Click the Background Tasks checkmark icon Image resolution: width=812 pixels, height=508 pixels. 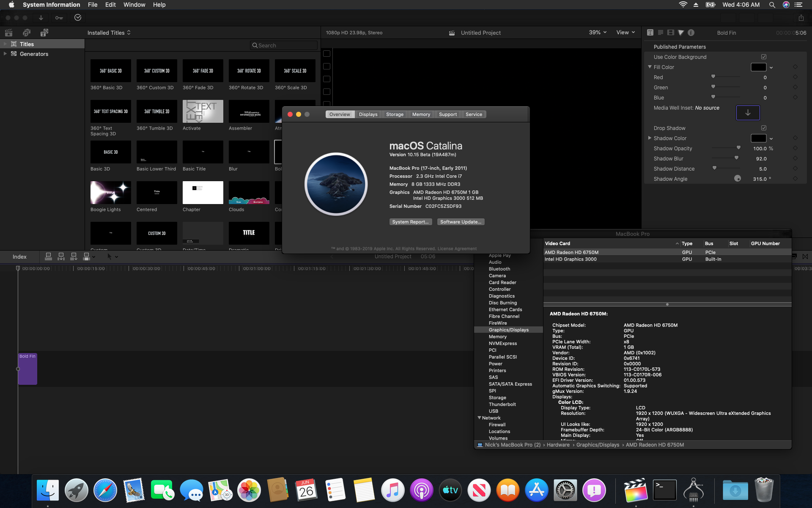[x=78, y=18]
